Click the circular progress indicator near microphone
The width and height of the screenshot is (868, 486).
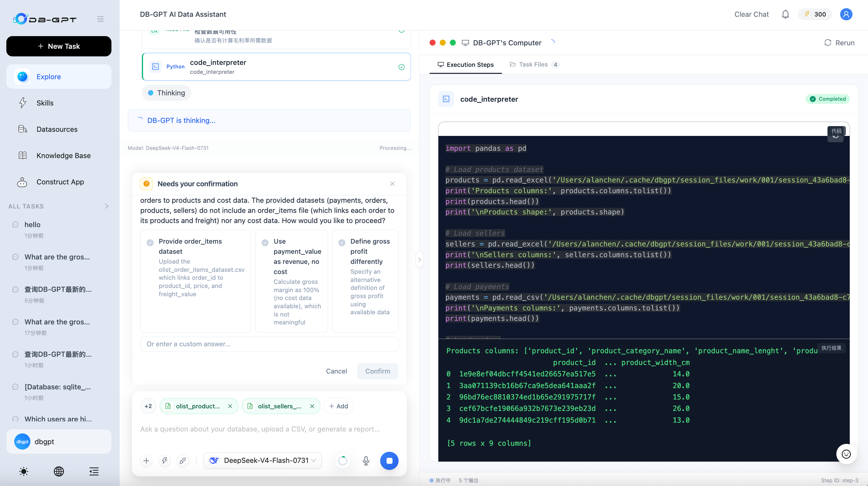click(x=343, y=461)
